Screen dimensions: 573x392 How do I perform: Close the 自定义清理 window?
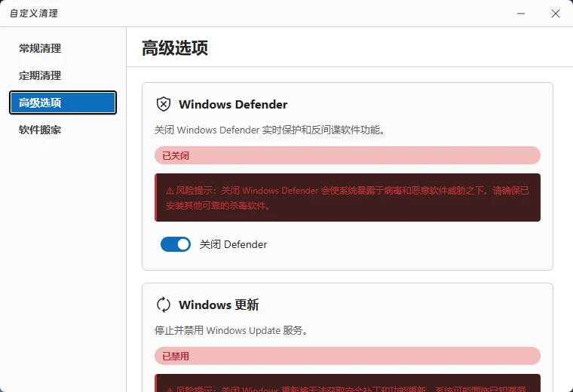(x=556, y=14)
